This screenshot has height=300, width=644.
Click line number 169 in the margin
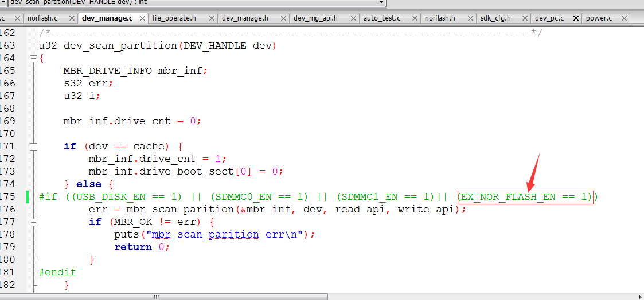(7, 121)
